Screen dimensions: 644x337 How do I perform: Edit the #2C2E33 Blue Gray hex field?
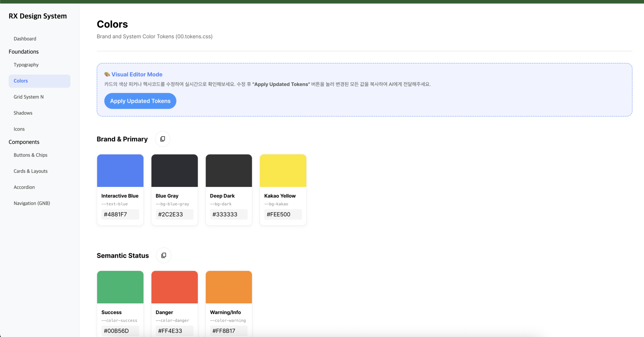tap(174, 214)
